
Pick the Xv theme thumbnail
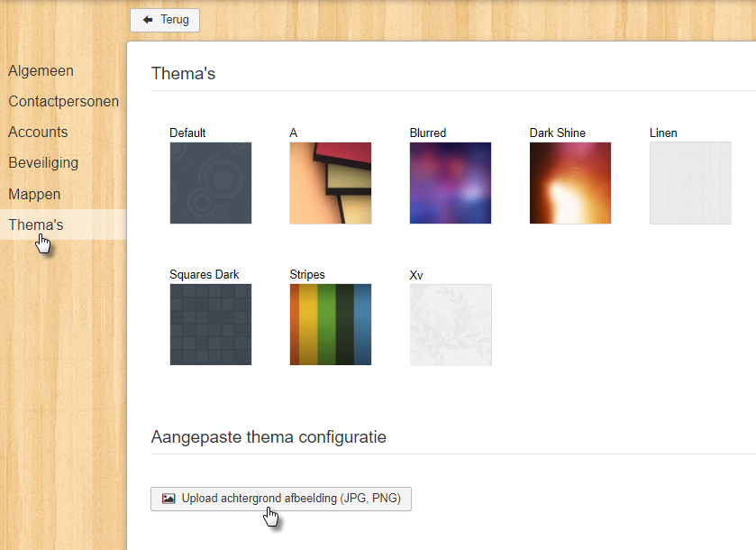(451, 325)
